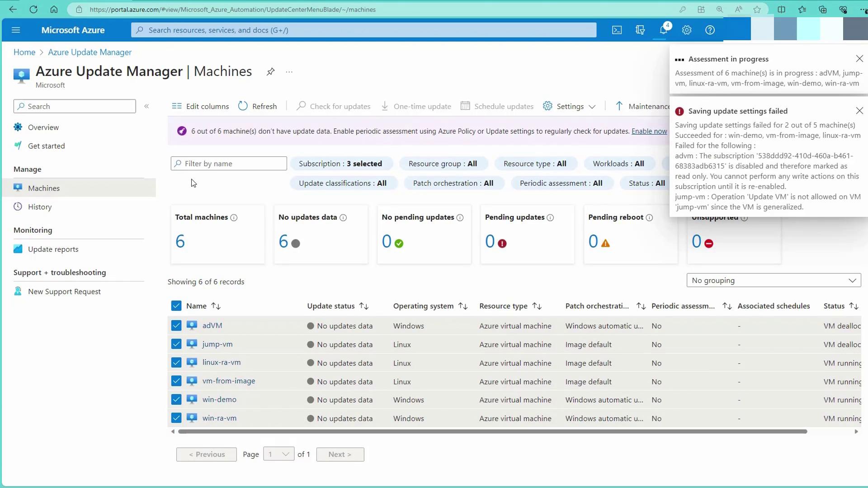Open the No grouping dropdown
This screenshot has height=488, width=868.
pos(774,280)
